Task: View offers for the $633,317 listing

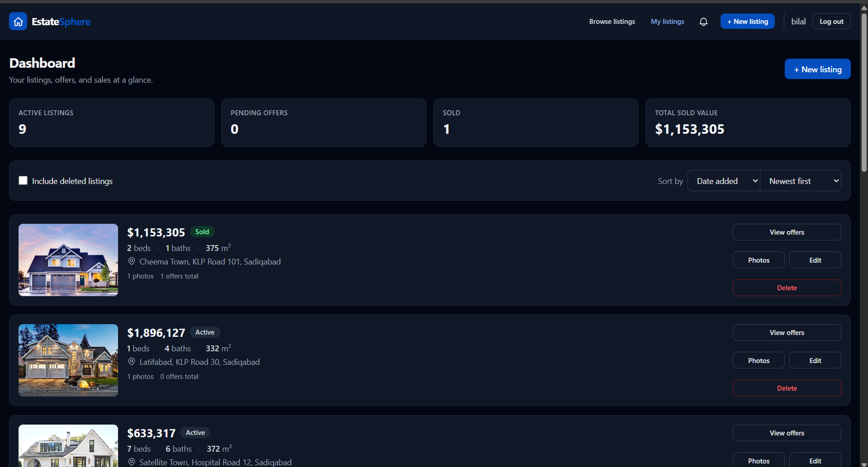Action: (787, 433)
